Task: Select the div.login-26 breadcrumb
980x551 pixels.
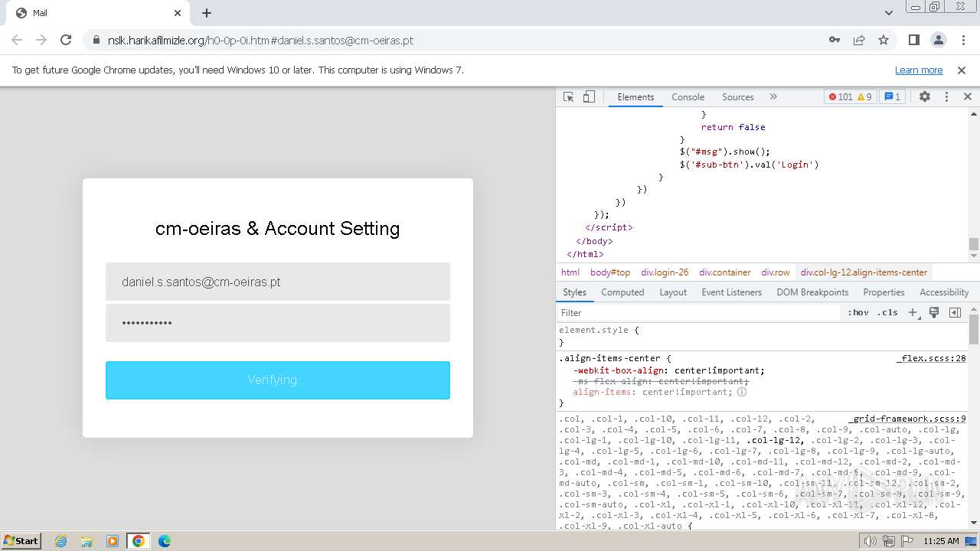Action: pos(665,272)
